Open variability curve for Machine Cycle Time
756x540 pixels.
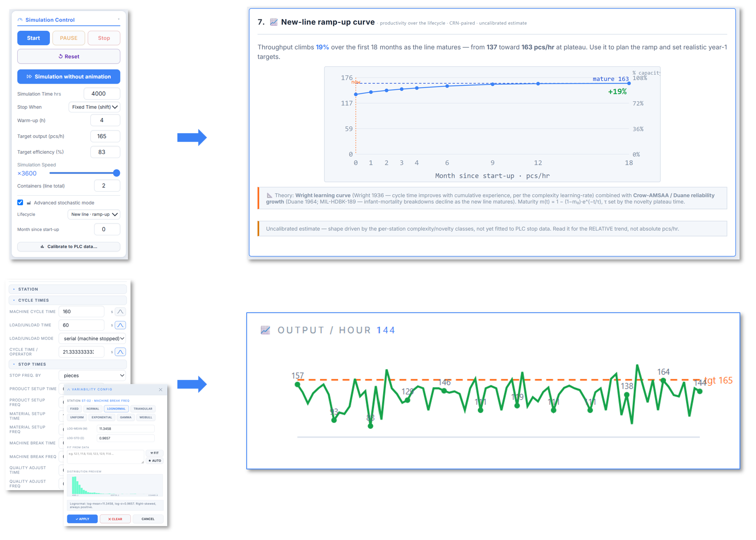point(120,311)
